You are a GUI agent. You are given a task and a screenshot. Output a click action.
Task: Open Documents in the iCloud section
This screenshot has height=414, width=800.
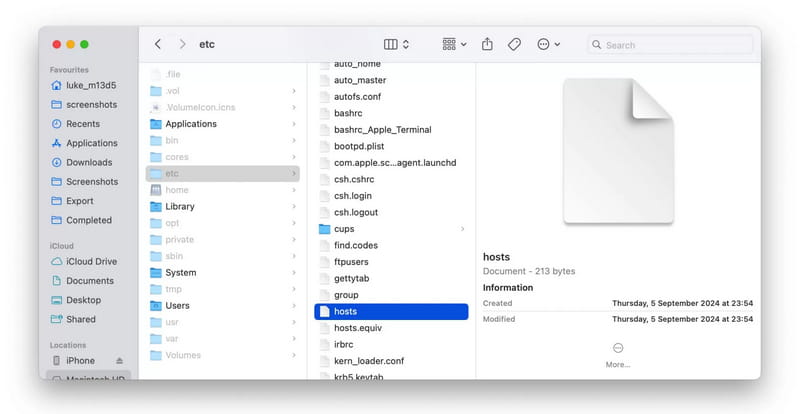[x=83, y=281]
